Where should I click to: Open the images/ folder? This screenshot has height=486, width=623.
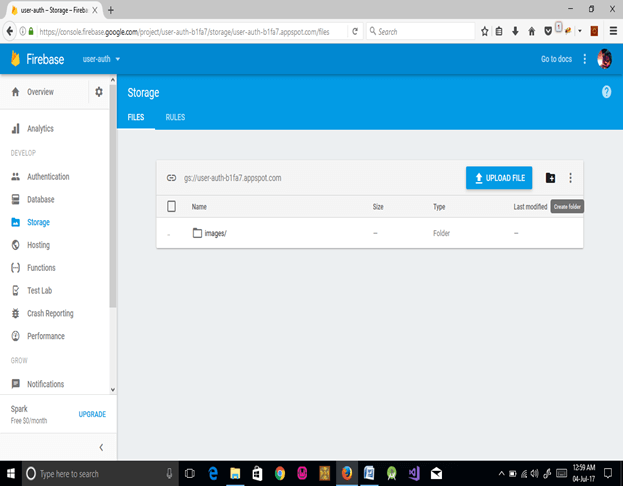pos(215,233)
